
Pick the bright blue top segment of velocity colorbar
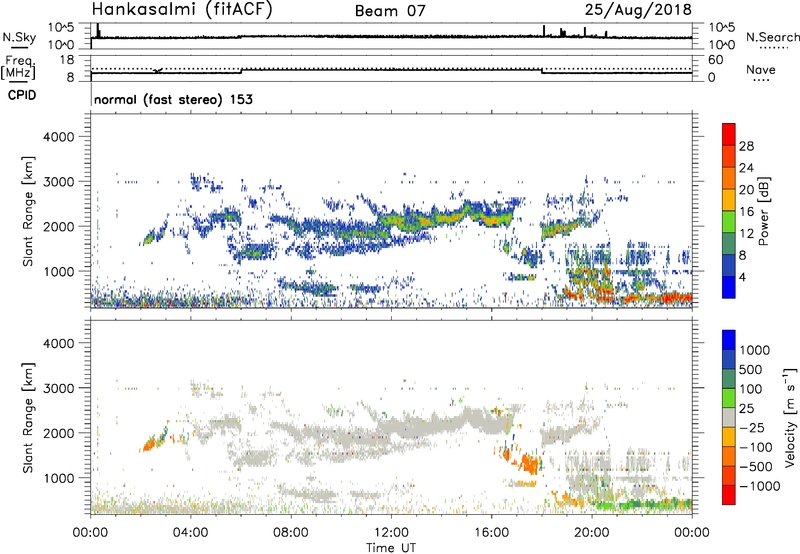click(729, 340)
